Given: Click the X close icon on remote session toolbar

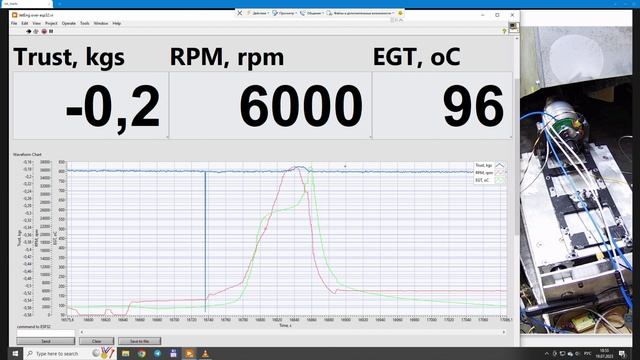Looking at the screenshot, I should (x=240, y=13).
